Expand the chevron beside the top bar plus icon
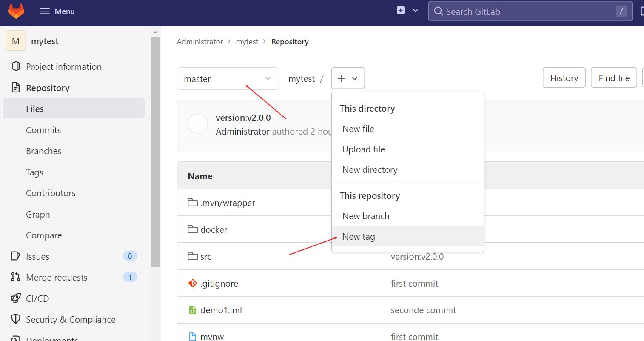 (x=416, y=11)
